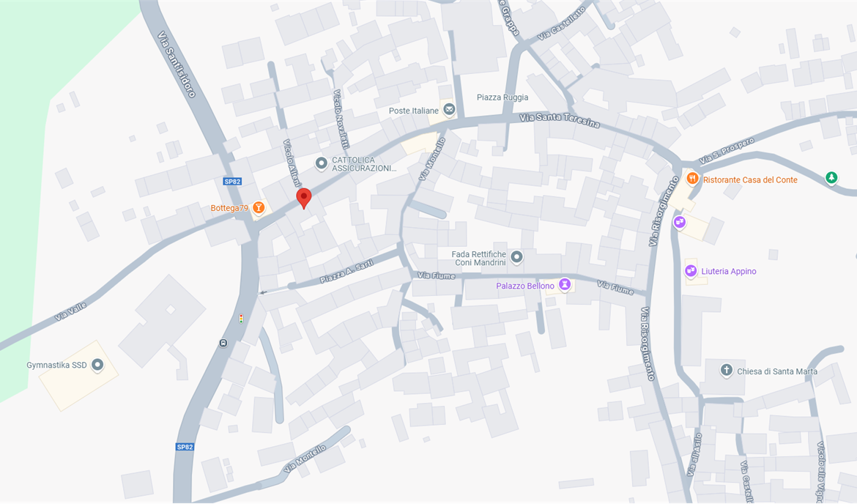Click the bus stop icon on SP82
Viewport: 857px width, 504px height.
pyautogui.click(x=223, y=343)
